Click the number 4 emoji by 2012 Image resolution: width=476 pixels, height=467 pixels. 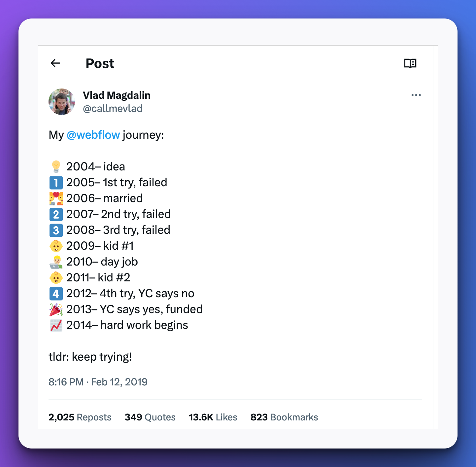click(56, 293)
